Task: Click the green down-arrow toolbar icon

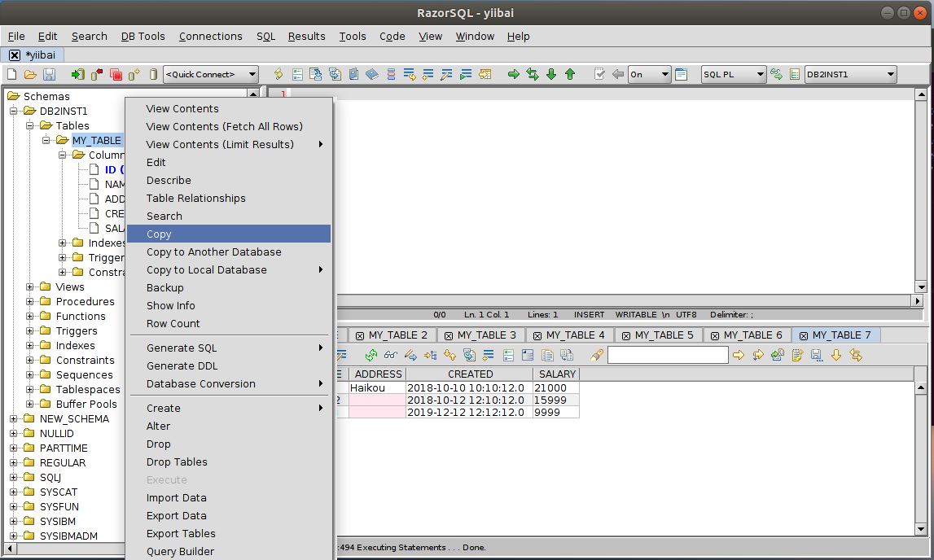Action: coord(551,74)
